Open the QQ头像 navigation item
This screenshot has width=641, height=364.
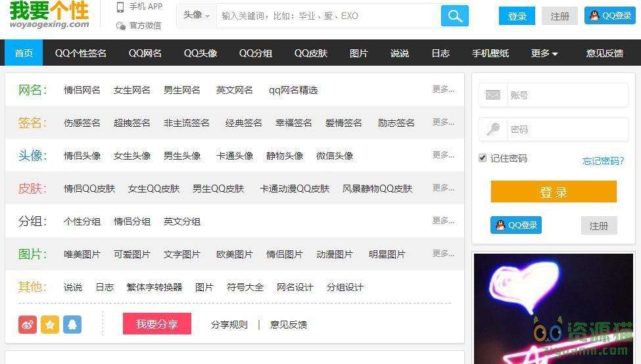point(201,53)
